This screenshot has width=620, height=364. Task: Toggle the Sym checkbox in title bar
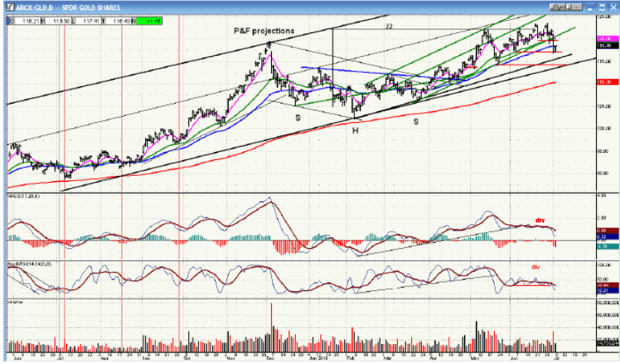point(559,7)
